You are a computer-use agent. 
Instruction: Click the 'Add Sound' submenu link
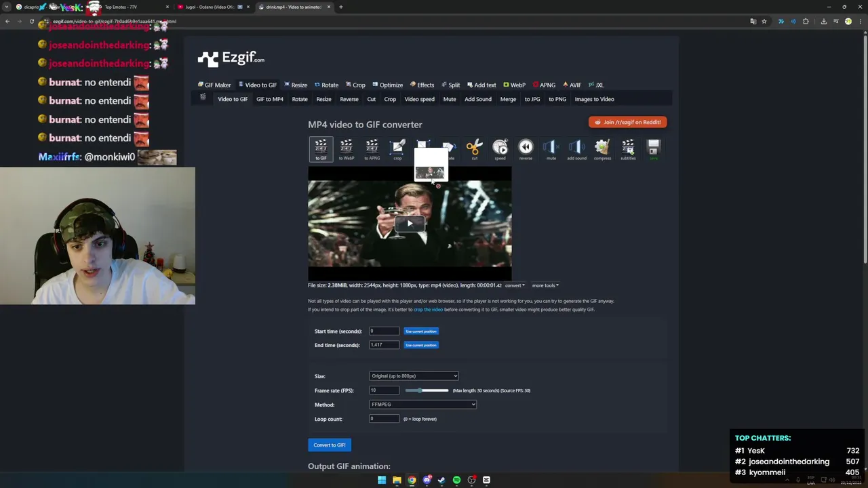(x=478, y=99)
